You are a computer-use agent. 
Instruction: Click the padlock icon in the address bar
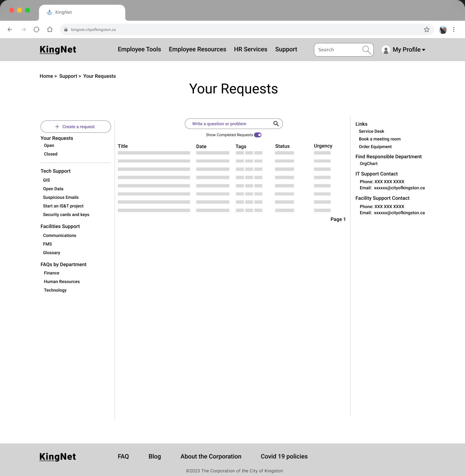66,30
